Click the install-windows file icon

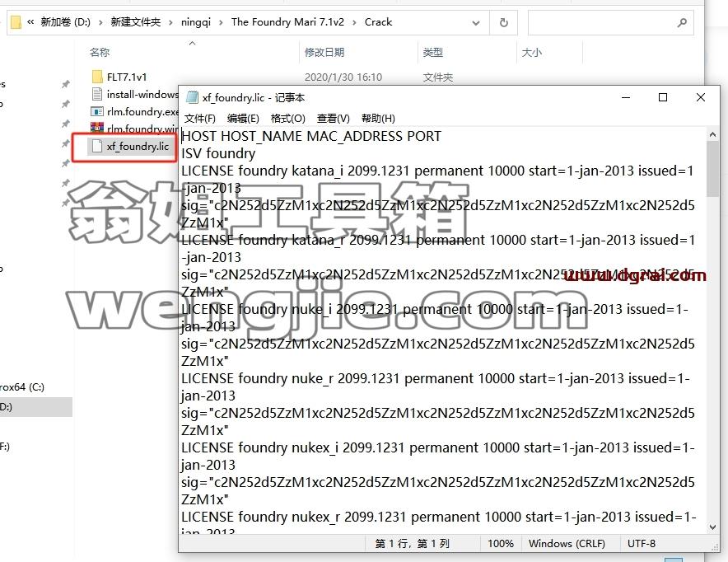click(97, 94)
